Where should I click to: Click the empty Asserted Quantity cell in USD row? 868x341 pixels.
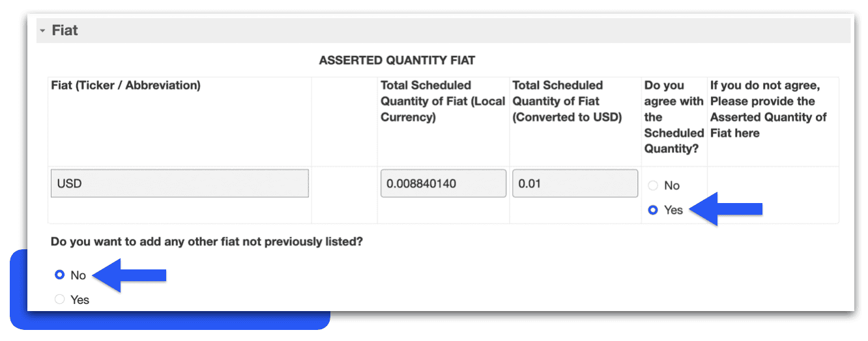pyautogui.click(x=773, y=195)
